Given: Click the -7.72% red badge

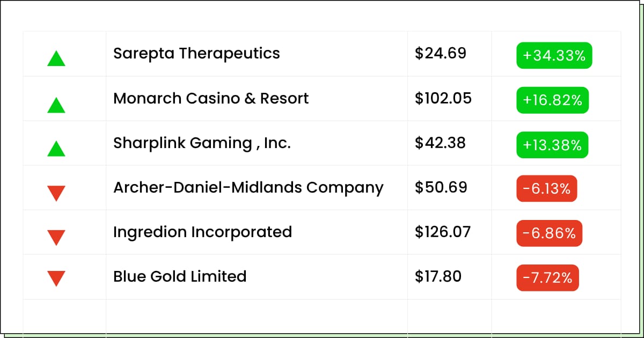Looking at the screenshot, I should pos(547,278).
